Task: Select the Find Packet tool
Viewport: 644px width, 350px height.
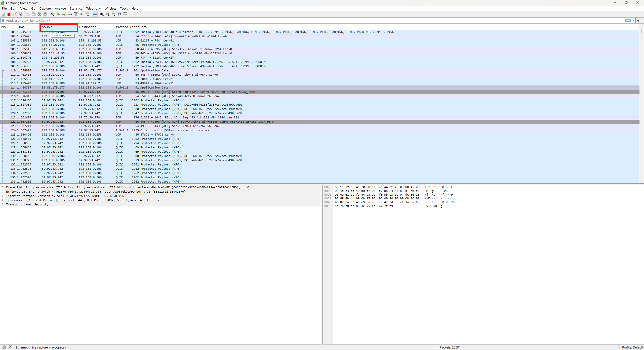Action: 53,14
